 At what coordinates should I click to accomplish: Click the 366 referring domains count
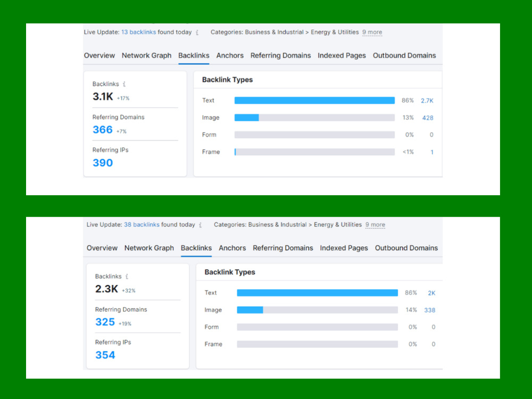click(x=103, y=130)
